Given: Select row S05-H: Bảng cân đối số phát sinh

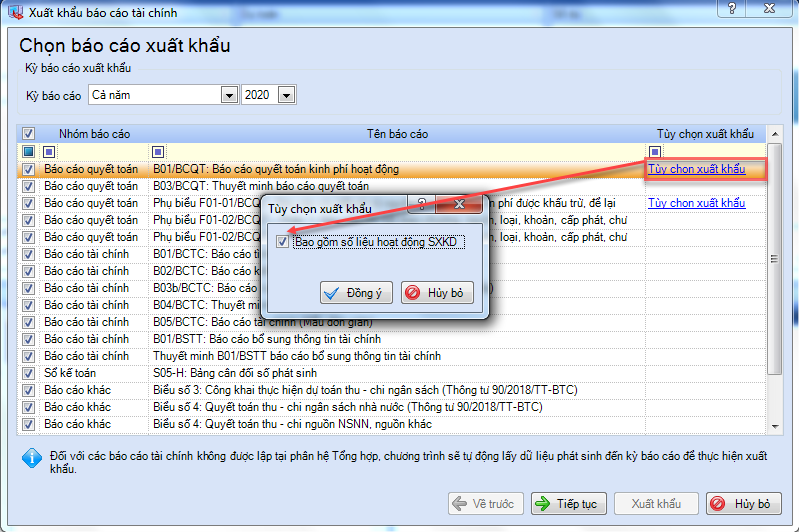Looking at the screenshot, I should (x=391, y=374).
